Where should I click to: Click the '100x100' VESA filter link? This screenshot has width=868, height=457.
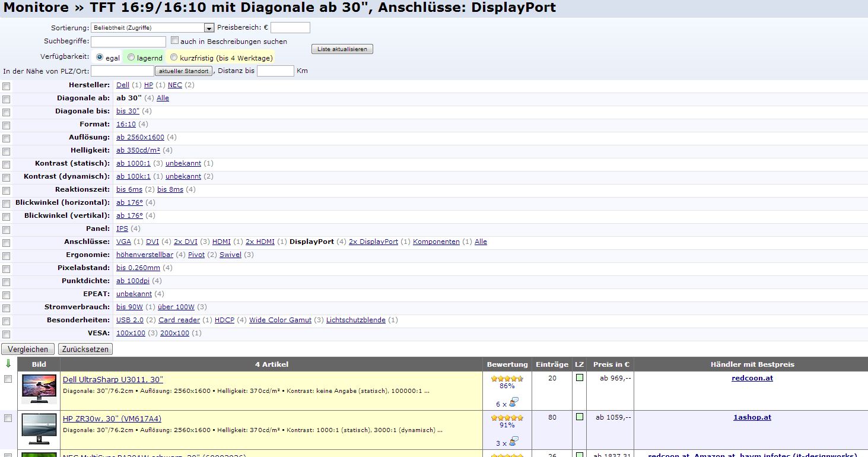tap(131, 333)
